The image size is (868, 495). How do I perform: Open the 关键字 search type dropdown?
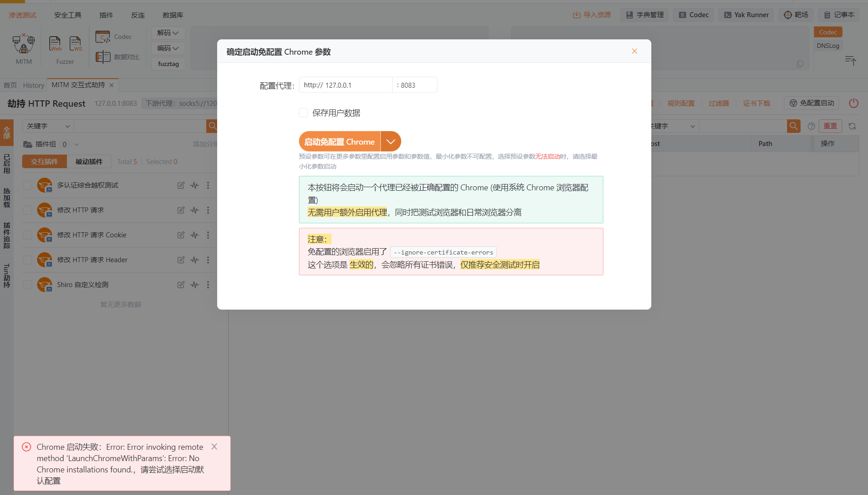[48, 126]
